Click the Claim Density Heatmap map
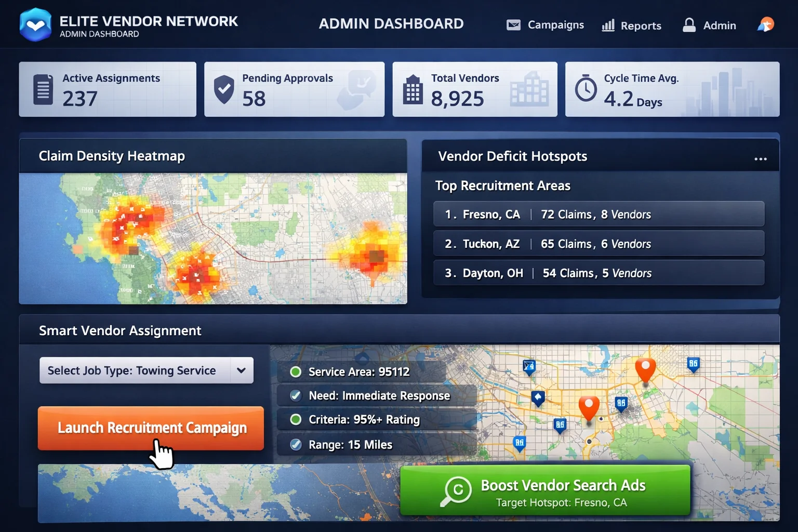 point(213,238)
